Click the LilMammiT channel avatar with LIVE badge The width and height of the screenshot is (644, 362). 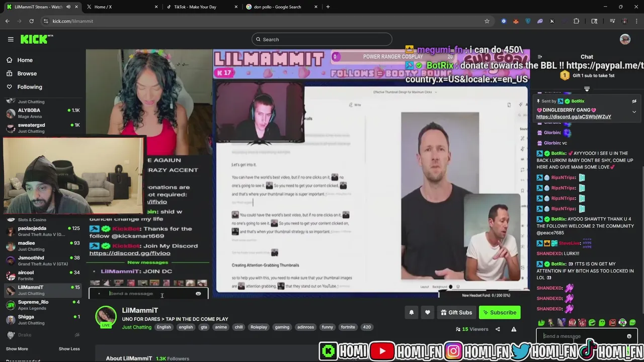(x=106, y=317)
